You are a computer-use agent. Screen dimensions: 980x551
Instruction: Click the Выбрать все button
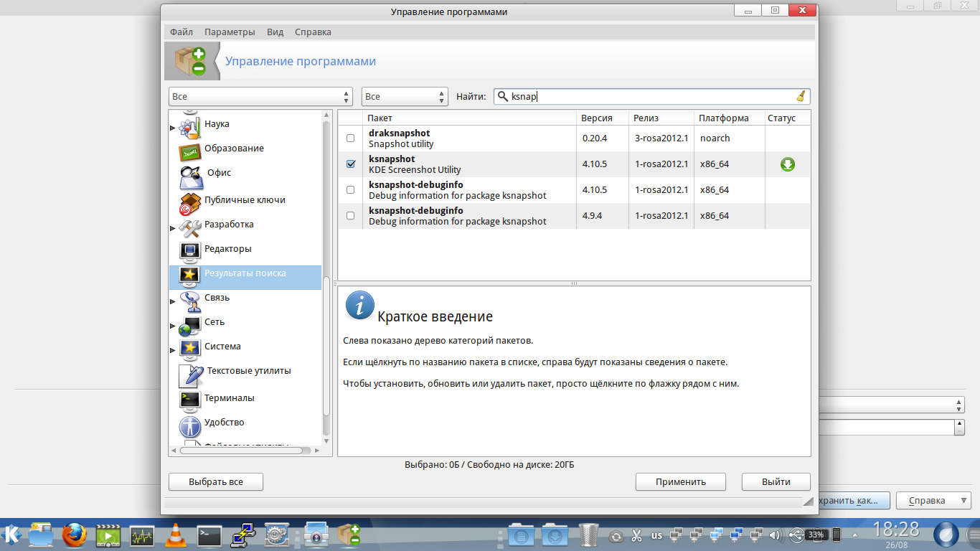(x=216, y=482)
